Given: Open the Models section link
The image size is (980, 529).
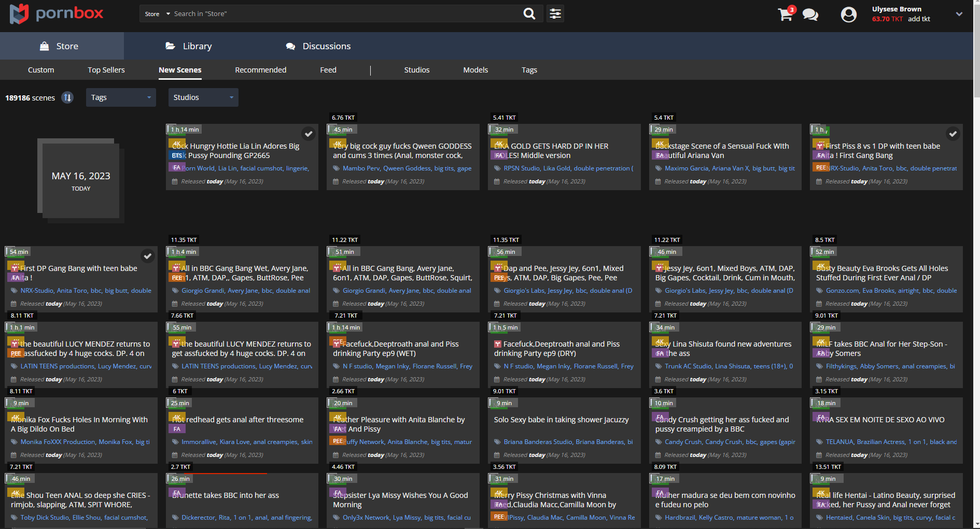Looking at the screenshot, I should click(x=475, y=70).
